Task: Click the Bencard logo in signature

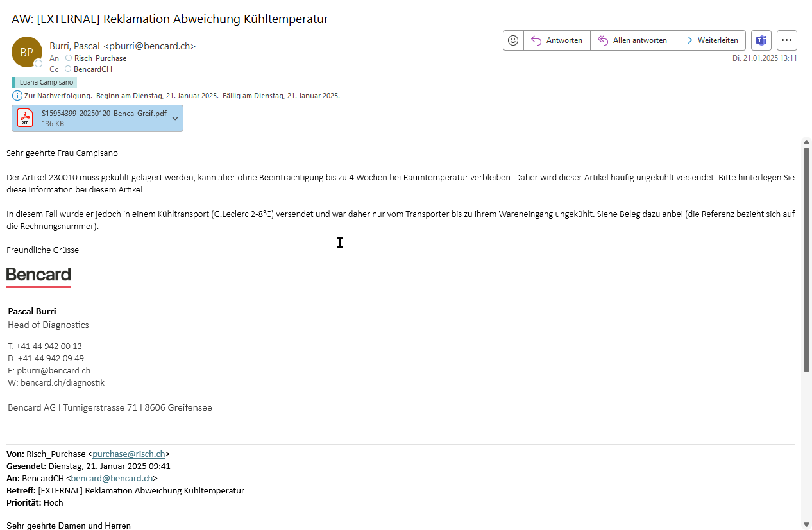Action: [38, 276]
